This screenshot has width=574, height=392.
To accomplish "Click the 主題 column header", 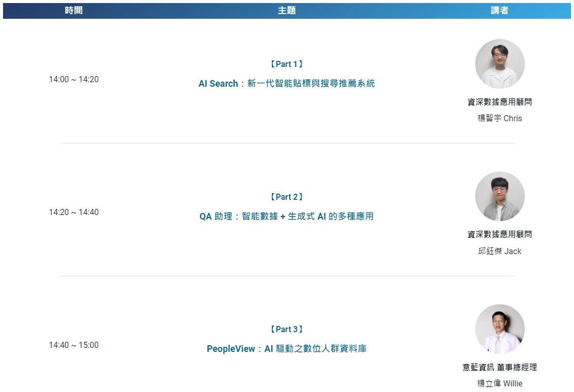I will pyautogui.click(x=286, y=11).
